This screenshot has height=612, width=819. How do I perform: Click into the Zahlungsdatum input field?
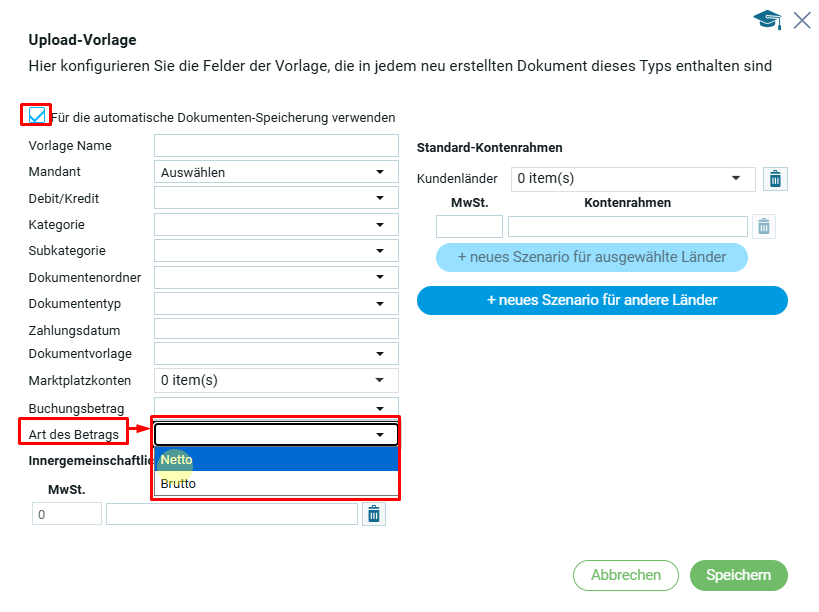pyautogui.click(x=276, y=329)
